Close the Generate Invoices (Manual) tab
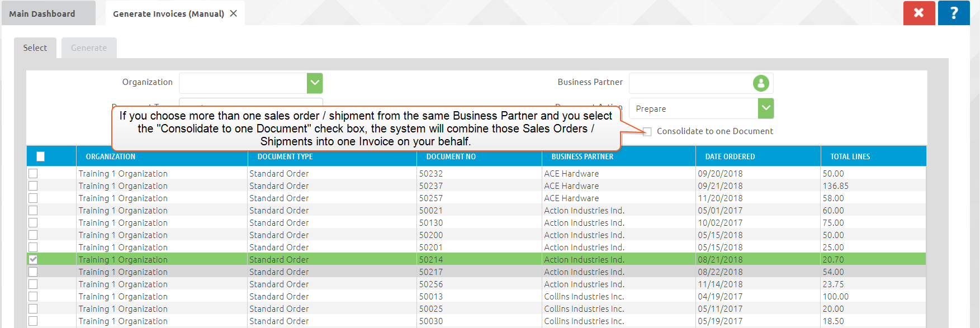Image resolution: width=980 pixels, height=328 pixels. 234,13
